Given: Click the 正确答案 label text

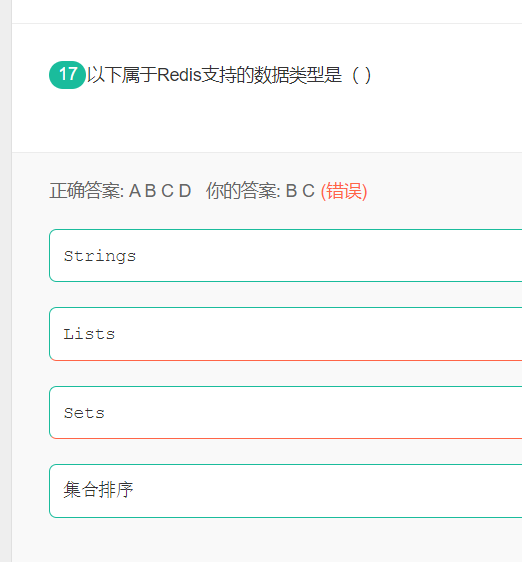Looking at the screenshot, I should click(84, 191).
